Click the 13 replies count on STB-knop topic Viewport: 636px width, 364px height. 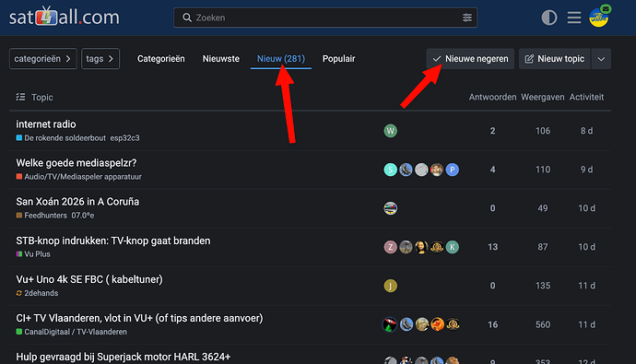492,247
